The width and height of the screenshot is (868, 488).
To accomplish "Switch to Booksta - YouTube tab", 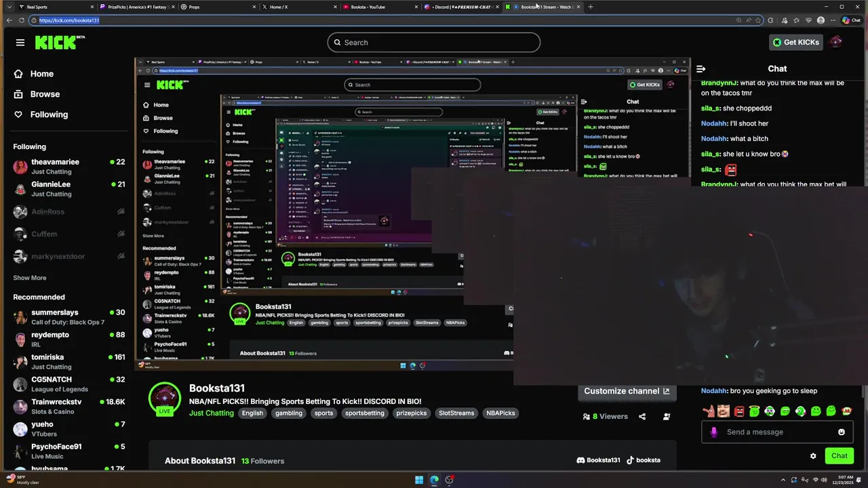I will (380, 7).
